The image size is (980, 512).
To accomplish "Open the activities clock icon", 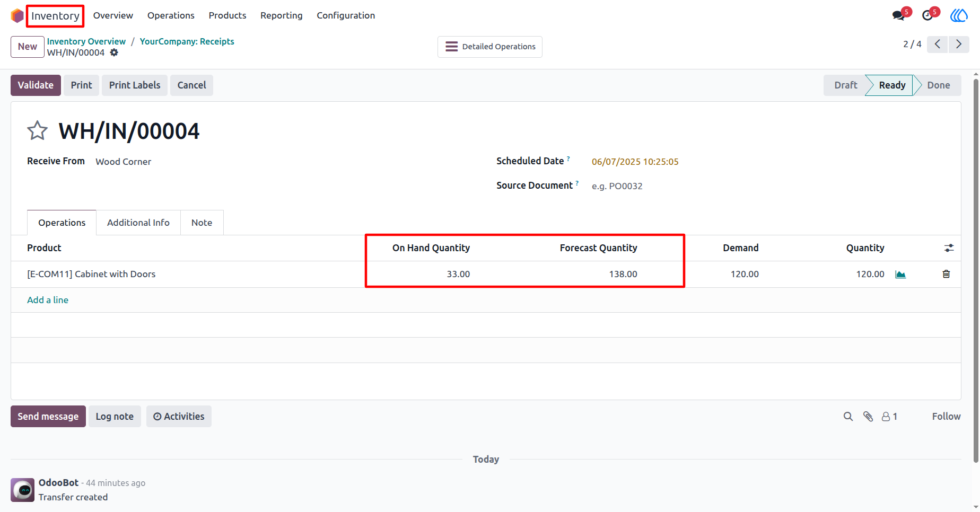I will 927,15.
